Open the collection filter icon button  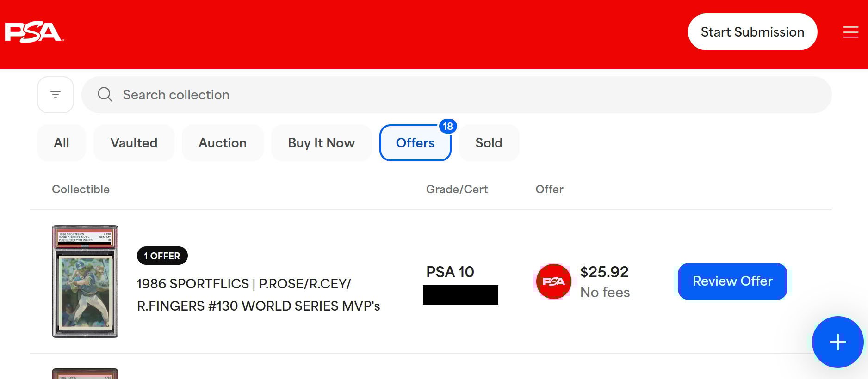coord(56,95)
